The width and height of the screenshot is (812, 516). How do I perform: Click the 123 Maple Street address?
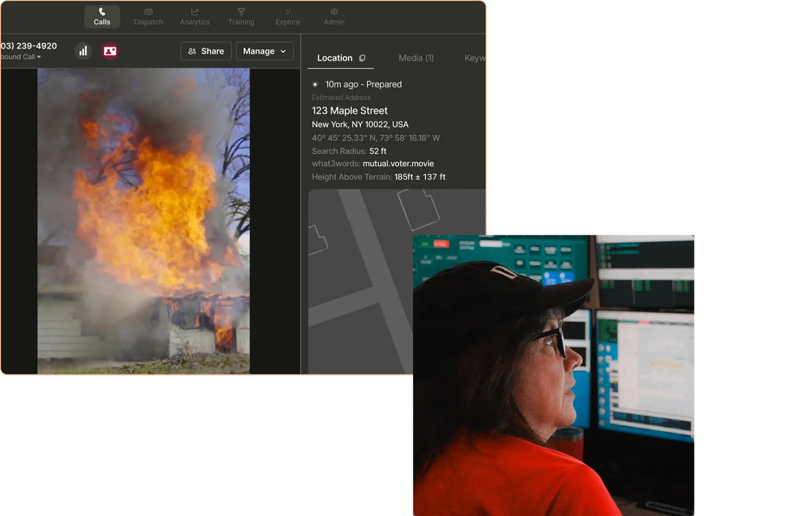[x=350, y=110]
